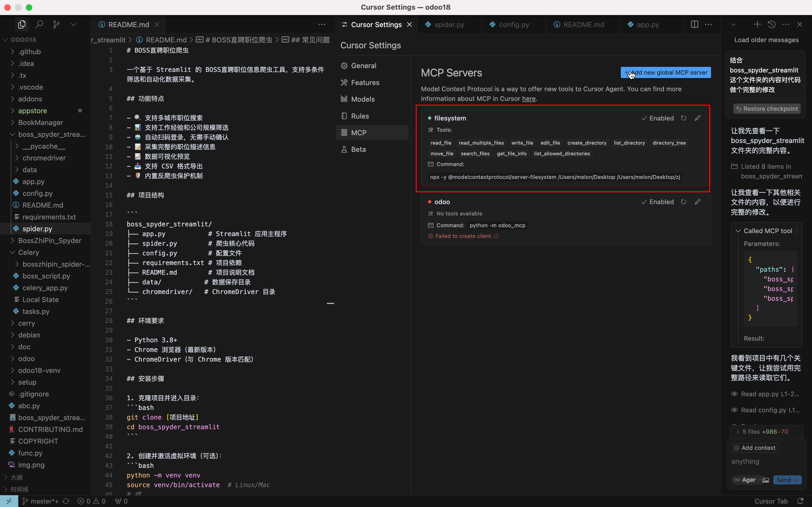
Task: Refresh the filesystem MCP server
Action: coord(683,118)
